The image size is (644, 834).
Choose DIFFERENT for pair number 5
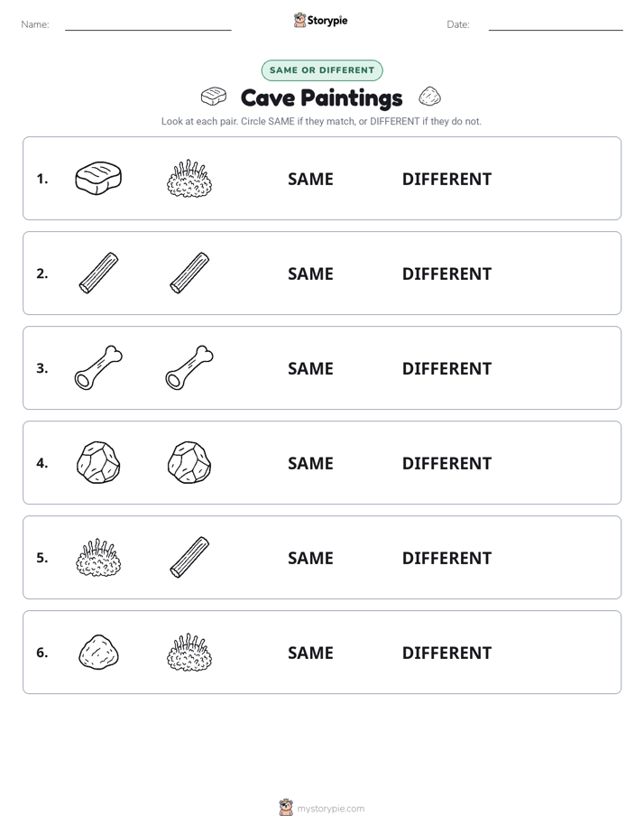tap(446, 558)
